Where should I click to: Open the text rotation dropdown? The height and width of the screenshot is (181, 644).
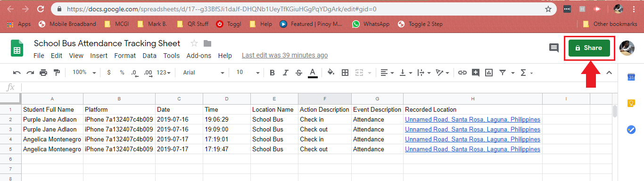click(x=443, y=73)
